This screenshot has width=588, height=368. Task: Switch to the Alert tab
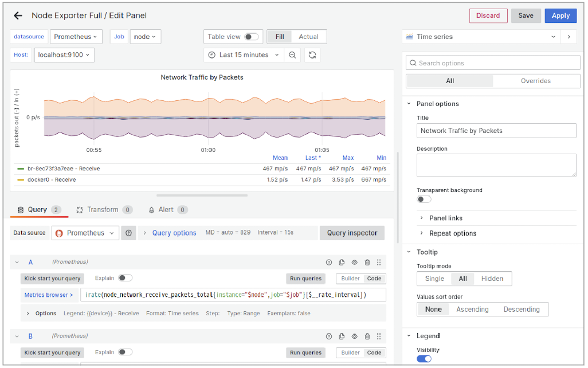click(x=168, y=210)
